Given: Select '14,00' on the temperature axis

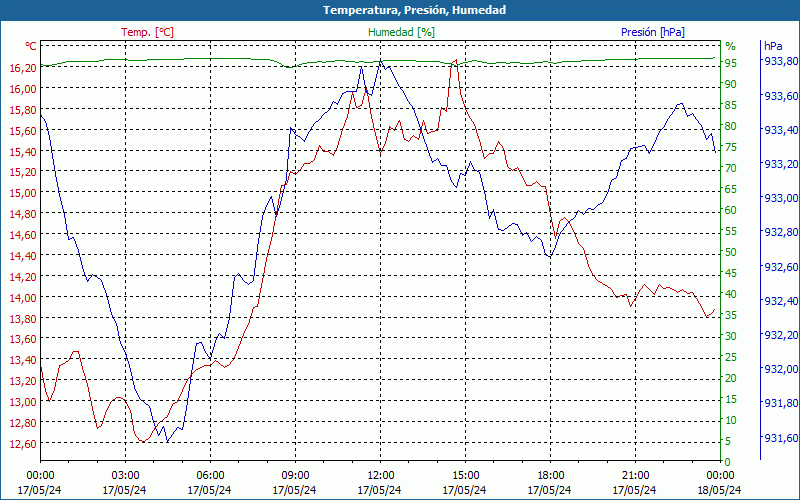Looking at the screenshot, I should click(23, 297).
